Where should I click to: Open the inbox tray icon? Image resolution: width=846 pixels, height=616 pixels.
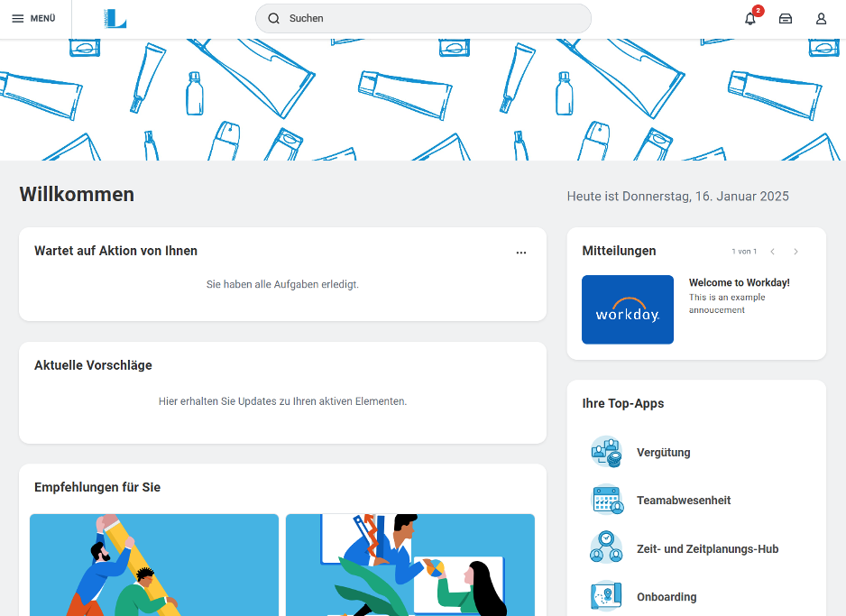786,19
